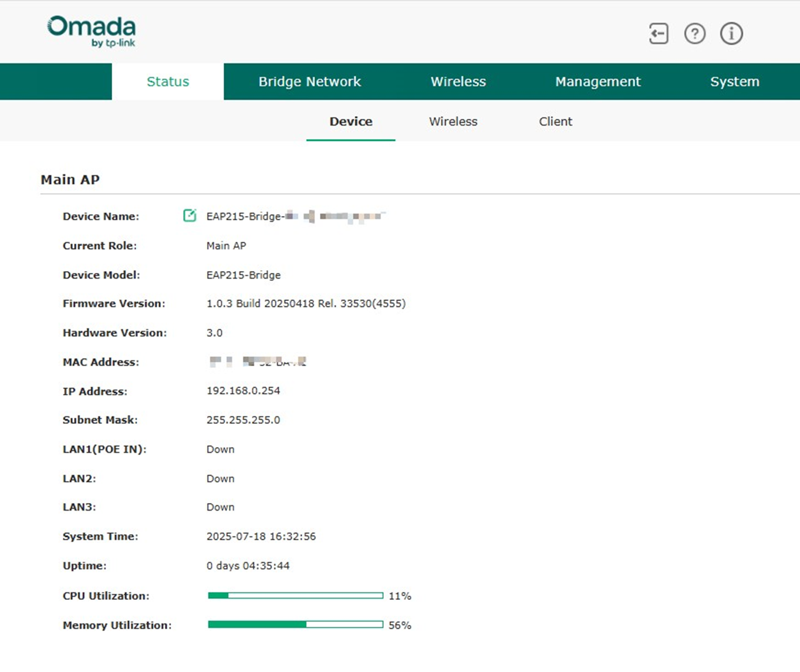Click the LAN1(POE IN) label
This screenshot has width=800, height=672.
(104, 450)
